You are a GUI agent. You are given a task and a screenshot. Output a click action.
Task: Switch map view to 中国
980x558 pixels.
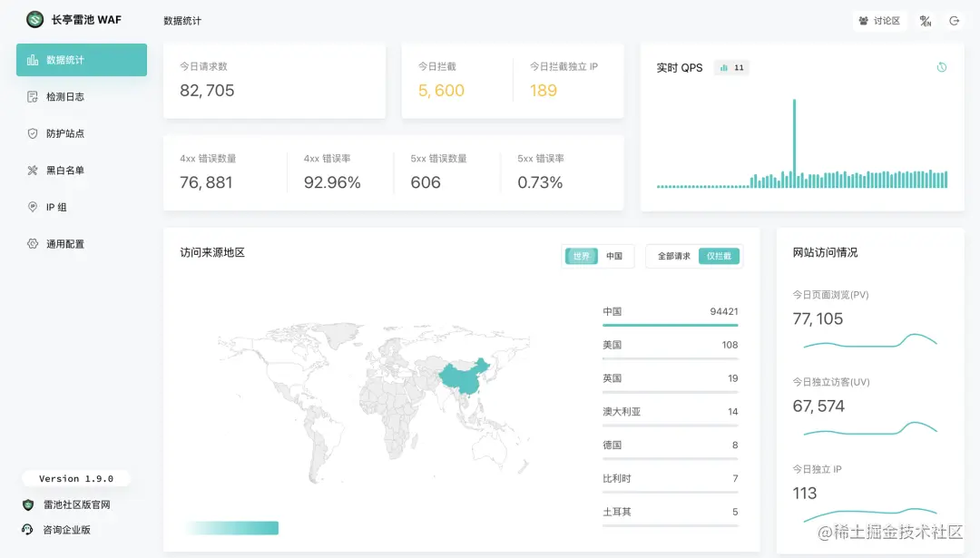[613, 256]
